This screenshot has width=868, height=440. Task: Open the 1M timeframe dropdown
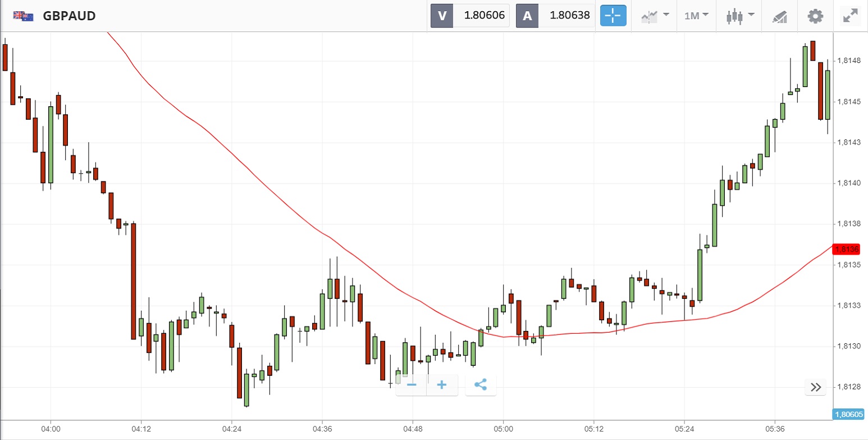tap(696, 16)
